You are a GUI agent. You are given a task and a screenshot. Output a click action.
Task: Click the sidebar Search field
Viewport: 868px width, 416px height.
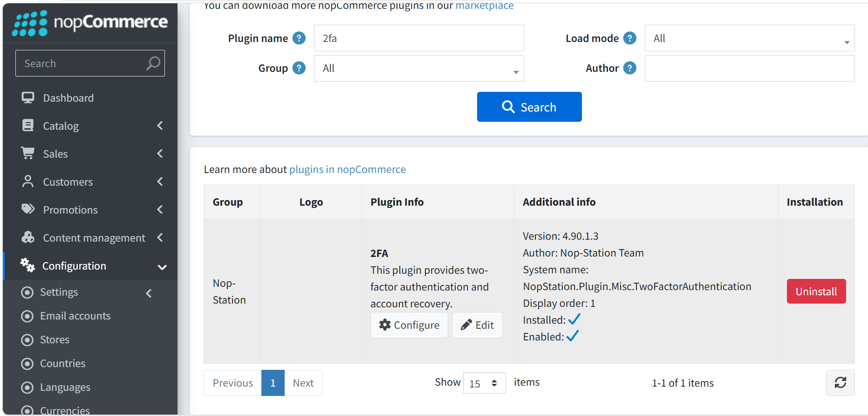coord(90,63)
